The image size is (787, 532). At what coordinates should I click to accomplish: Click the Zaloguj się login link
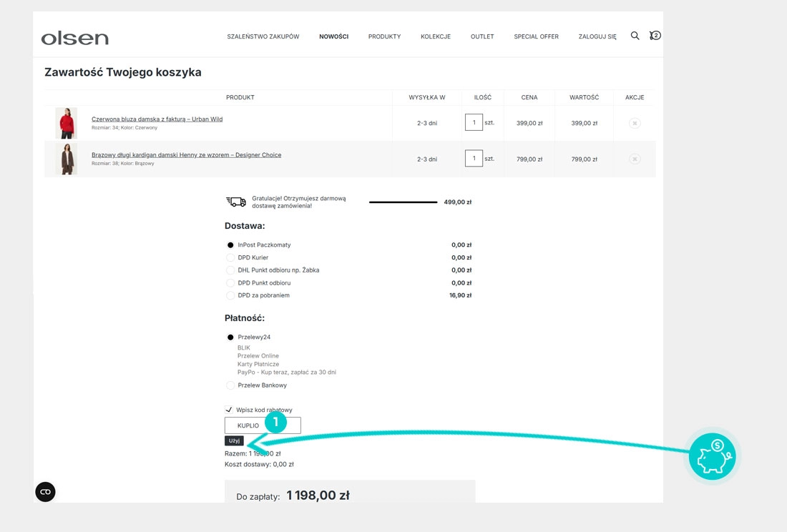pos(597,36)
